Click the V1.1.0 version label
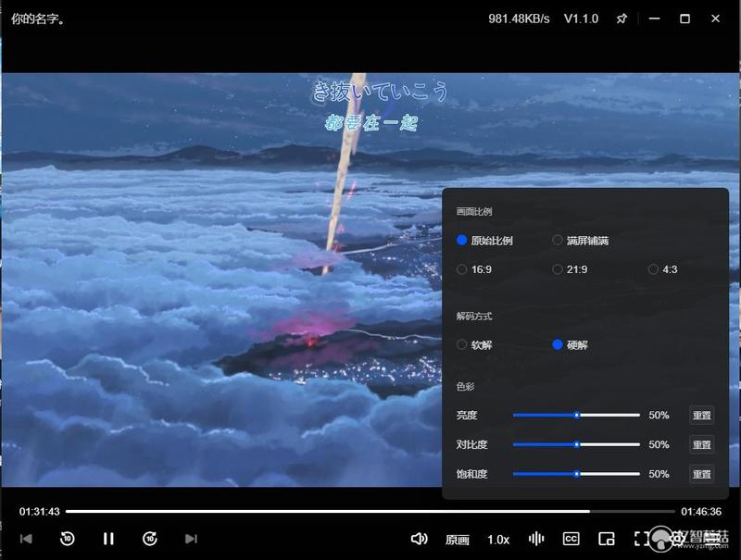The image size is (741, 560). (x=581, y=19)
